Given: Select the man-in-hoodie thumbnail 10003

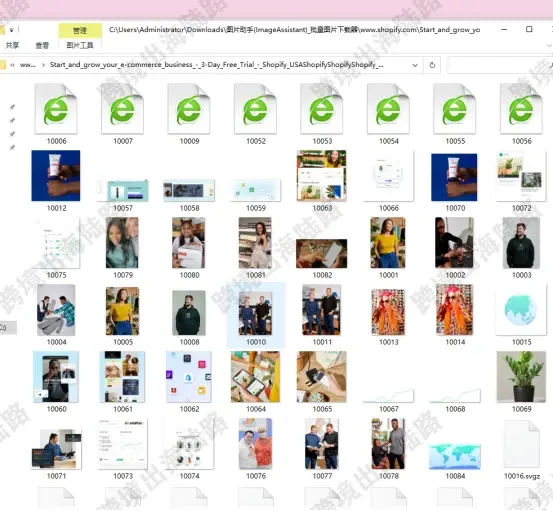Looking at the screenshot, I should point(521,243).
